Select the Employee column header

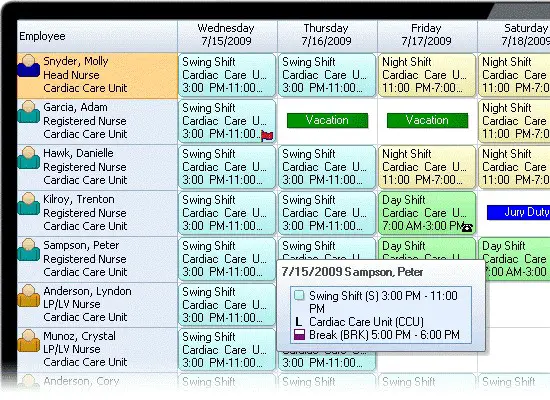click(98, 36)
